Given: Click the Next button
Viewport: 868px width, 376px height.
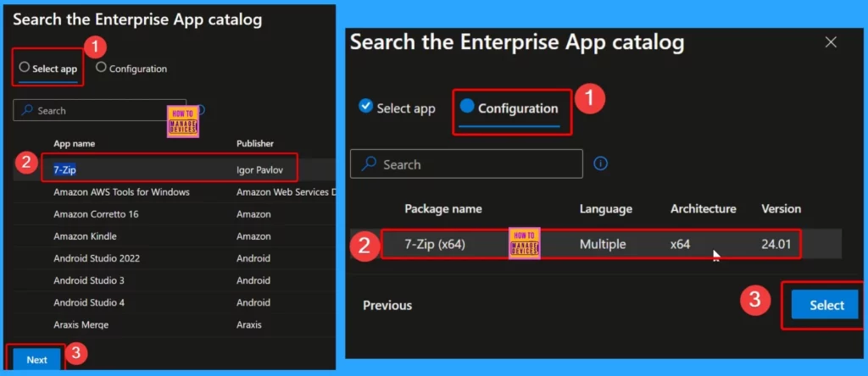Looking at the screenshot, I should tap(37, 359).
